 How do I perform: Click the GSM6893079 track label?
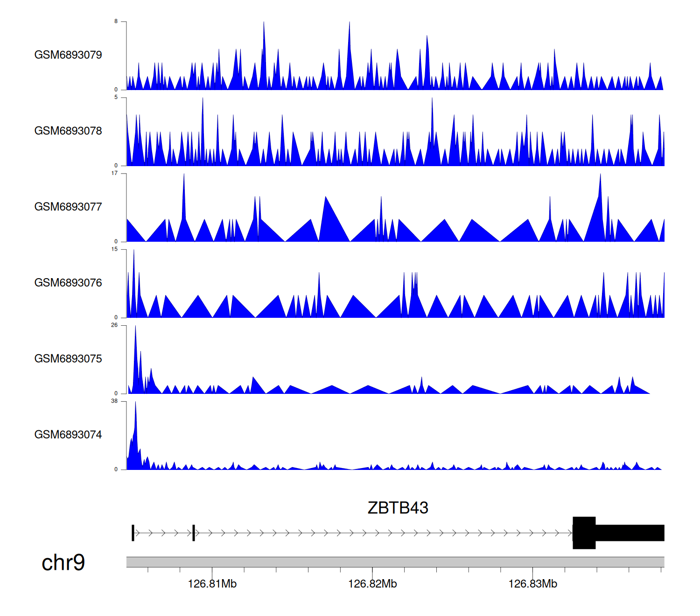pos(68,55)
